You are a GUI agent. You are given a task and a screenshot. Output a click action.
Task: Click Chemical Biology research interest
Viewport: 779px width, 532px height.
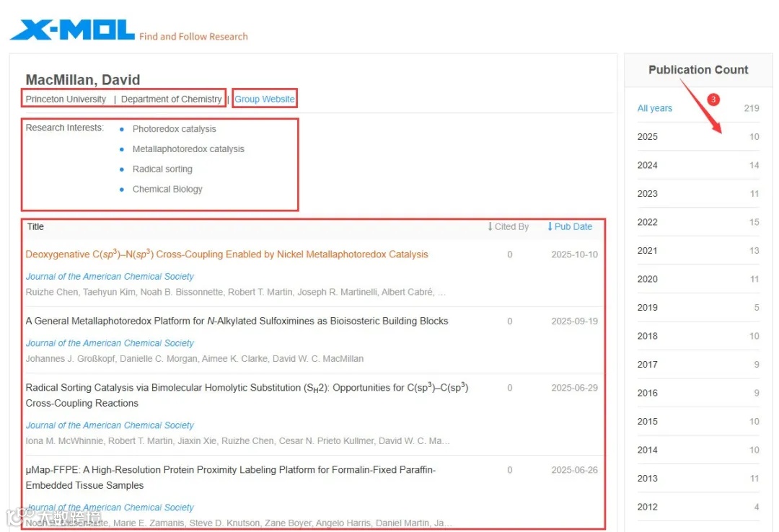167,189
